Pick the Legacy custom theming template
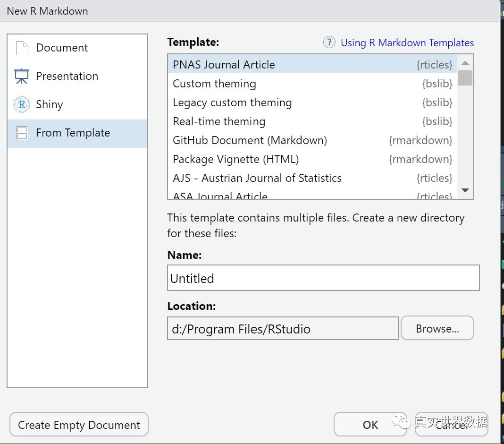504x444 pixels. coord(232,102)
